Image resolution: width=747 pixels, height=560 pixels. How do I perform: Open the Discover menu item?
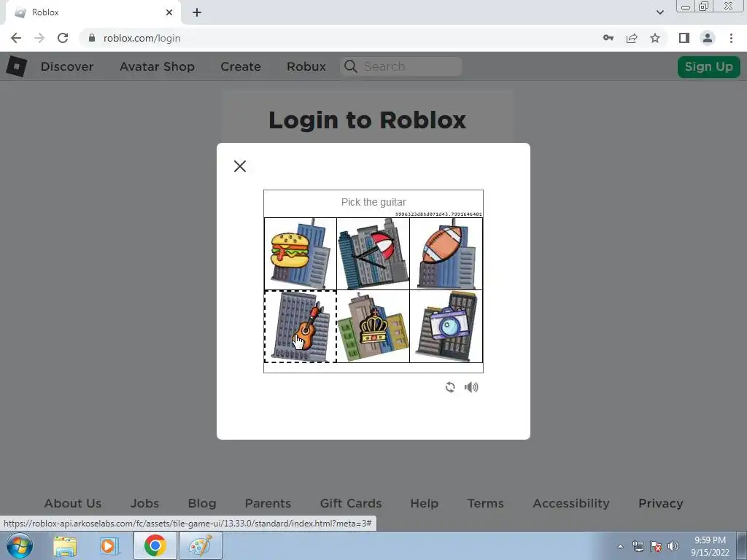[x=67, y=66]
